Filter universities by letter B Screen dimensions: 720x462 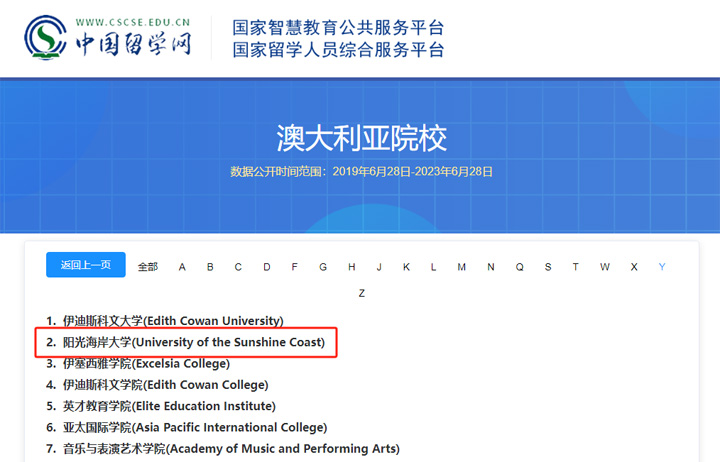click(210, 267)
